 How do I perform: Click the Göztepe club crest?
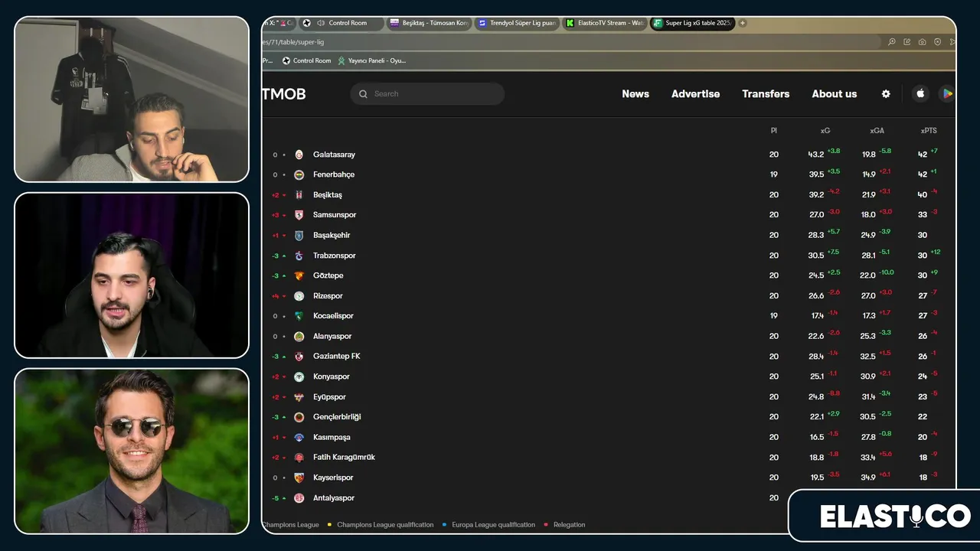point(299,275)
